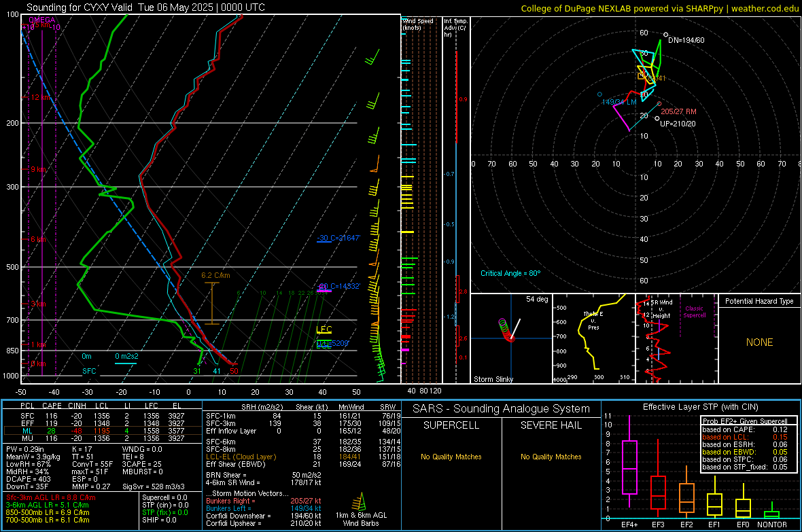Click the 'Critical Angle = 80°' text

[510, 273]
